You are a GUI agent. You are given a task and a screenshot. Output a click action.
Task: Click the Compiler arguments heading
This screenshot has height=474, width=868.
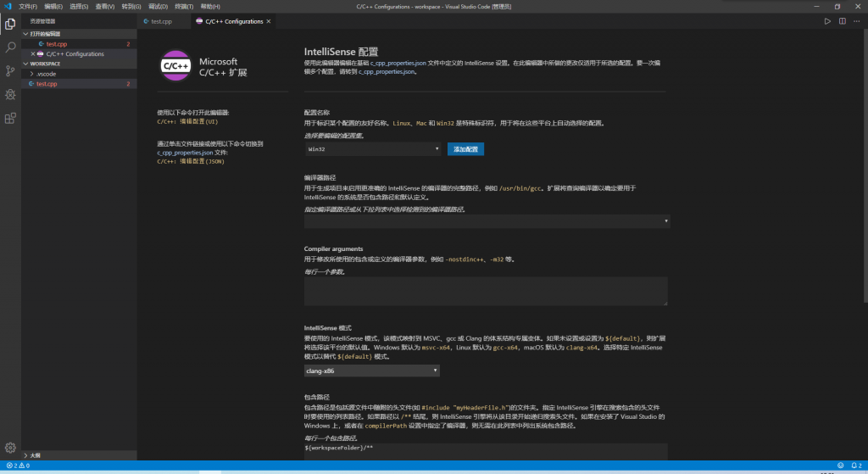(333, 248)
